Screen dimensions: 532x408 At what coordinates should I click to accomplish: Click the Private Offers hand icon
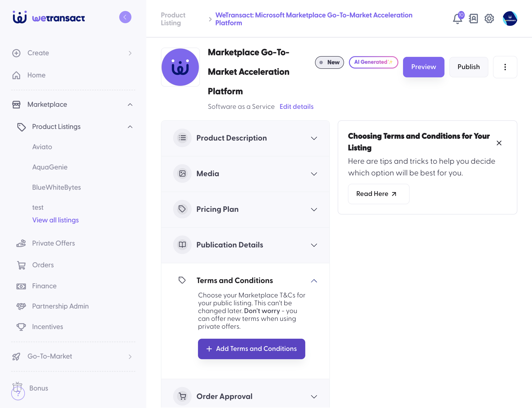[x=21, y=243]
